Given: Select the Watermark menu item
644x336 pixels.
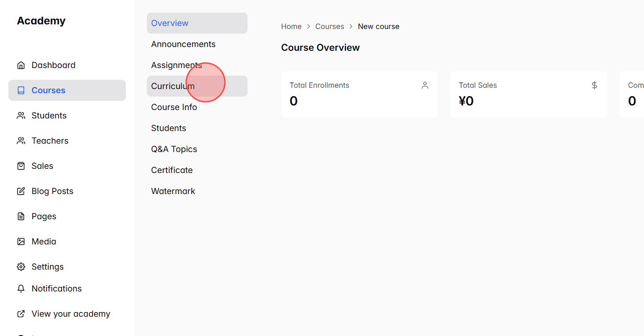Looking at the screenshot, I should [173, 191].
